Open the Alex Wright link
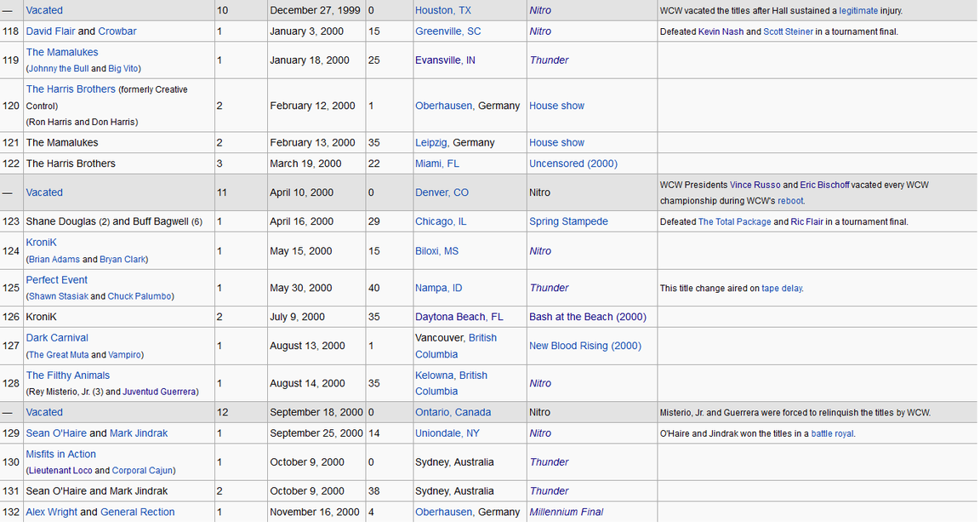 51,512
